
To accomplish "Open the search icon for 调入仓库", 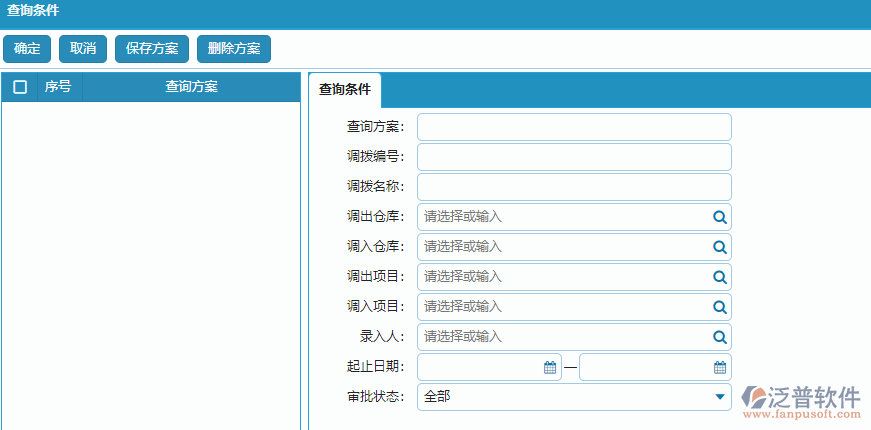I will [720, 247].
